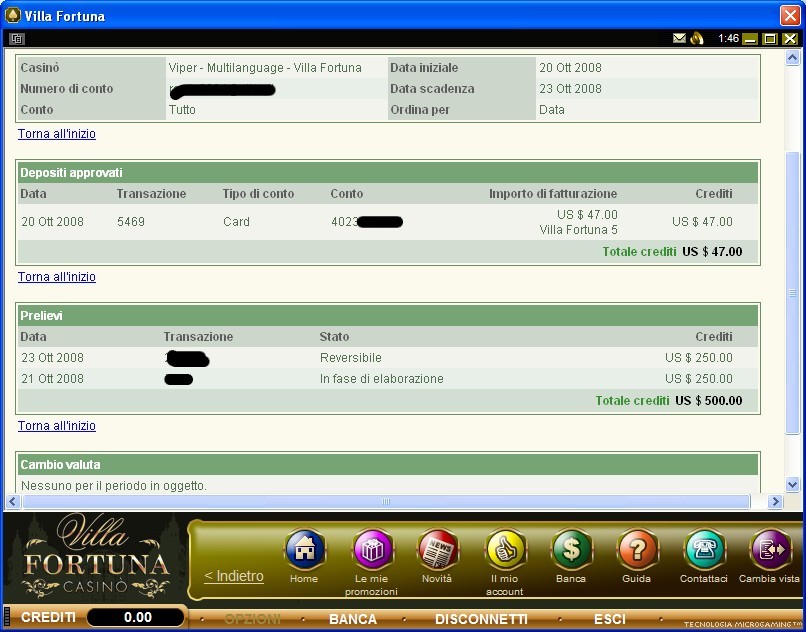Click the 'Depositi approvati' section header
Viewport: 806px width, 632px height.
[x=388, y=173]
